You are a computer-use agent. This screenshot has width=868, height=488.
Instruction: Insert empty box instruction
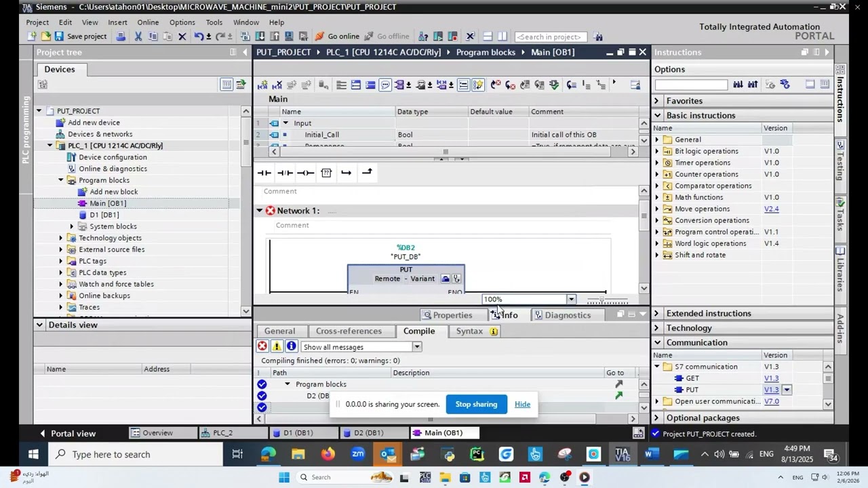[x=326, y=173]
